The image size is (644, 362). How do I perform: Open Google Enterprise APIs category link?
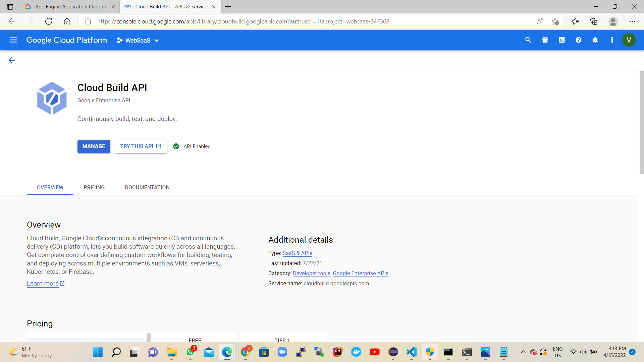[x=361, y=274]
